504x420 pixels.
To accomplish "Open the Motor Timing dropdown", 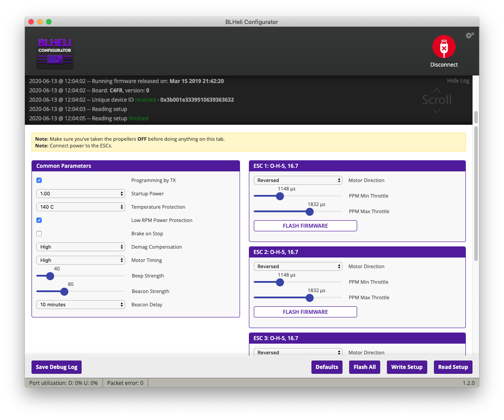I will [x=81, y=260].
